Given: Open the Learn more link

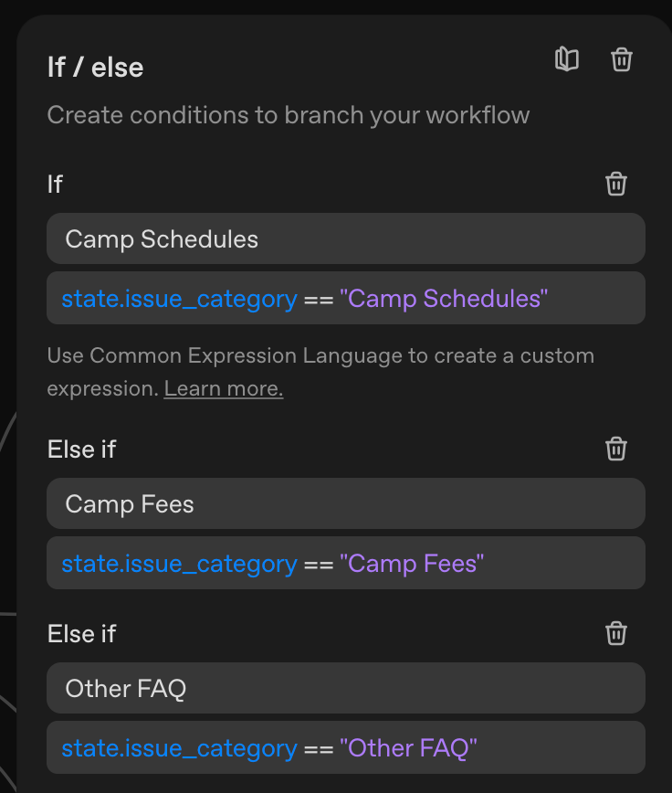Looking at the screenshot, I should click(x=224, y=389).
